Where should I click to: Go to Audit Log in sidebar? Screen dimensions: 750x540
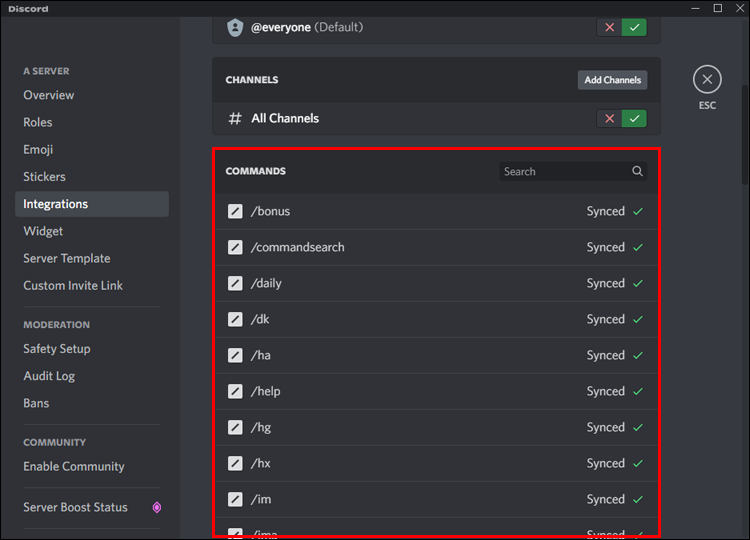pyautogui.click(x=49, y=376)
